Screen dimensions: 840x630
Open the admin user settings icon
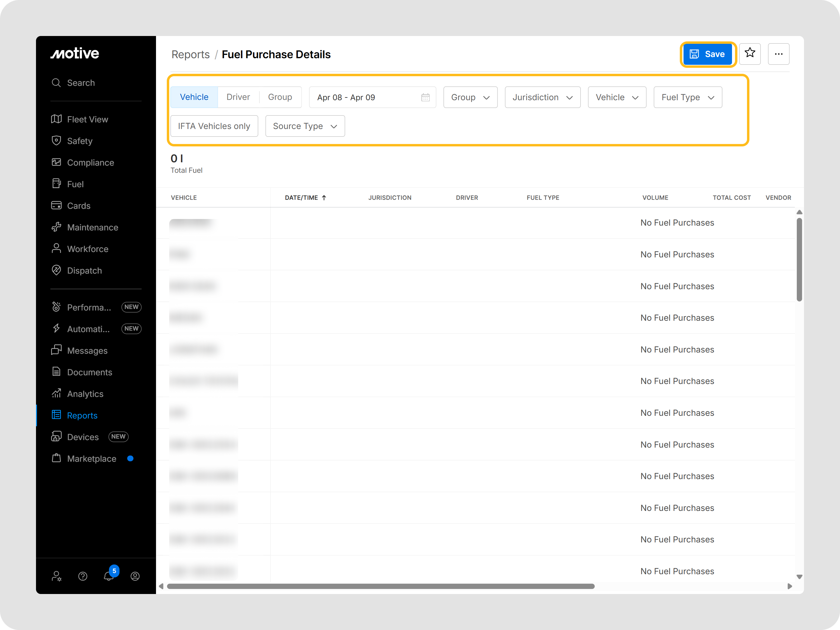point(57,576)
